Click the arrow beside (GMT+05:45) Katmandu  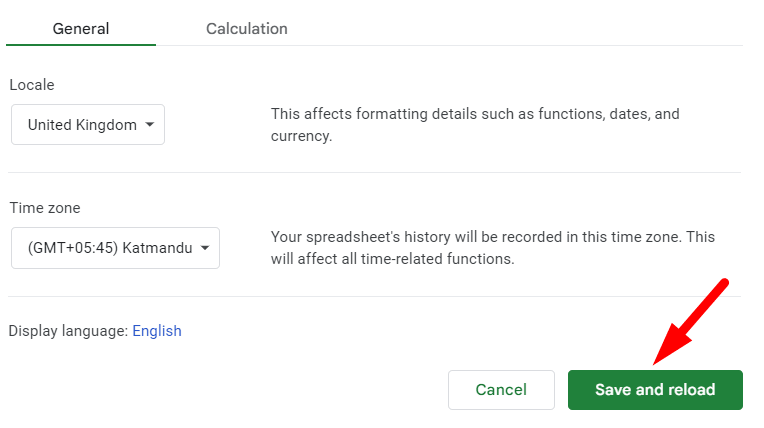pyautogui.click(x=205, y=248)
